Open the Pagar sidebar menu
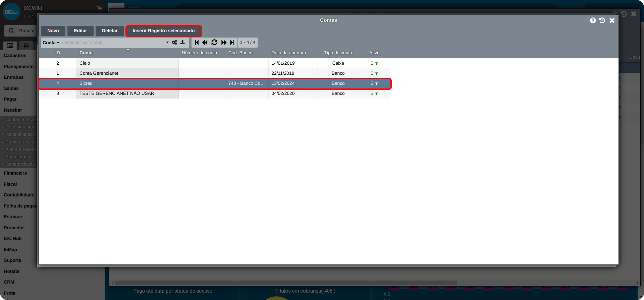The height and width of the screenshot is (300, 644). point(10,99)
